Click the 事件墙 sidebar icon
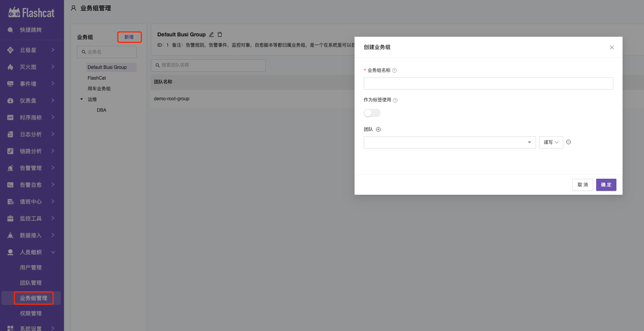Viewport: 644px width, 331px height. pyautogui.click(x=10, y=84)
